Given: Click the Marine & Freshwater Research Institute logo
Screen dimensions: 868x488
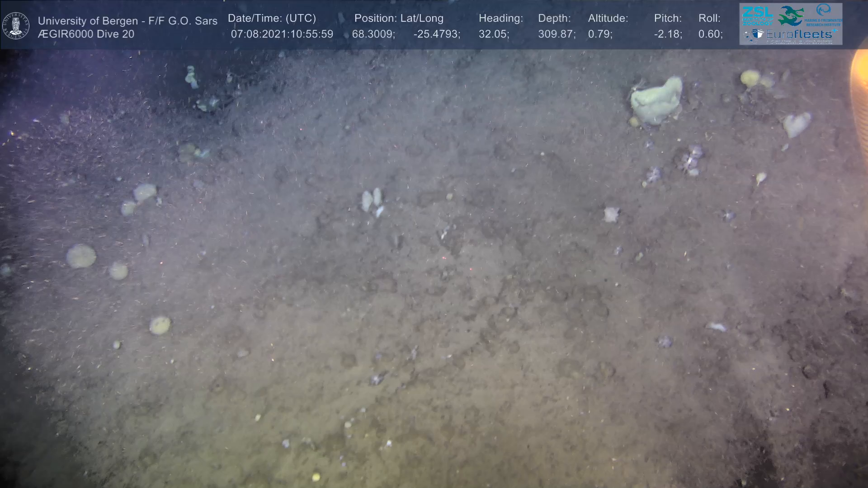Looking at the screenshot, I should [824, 14].
